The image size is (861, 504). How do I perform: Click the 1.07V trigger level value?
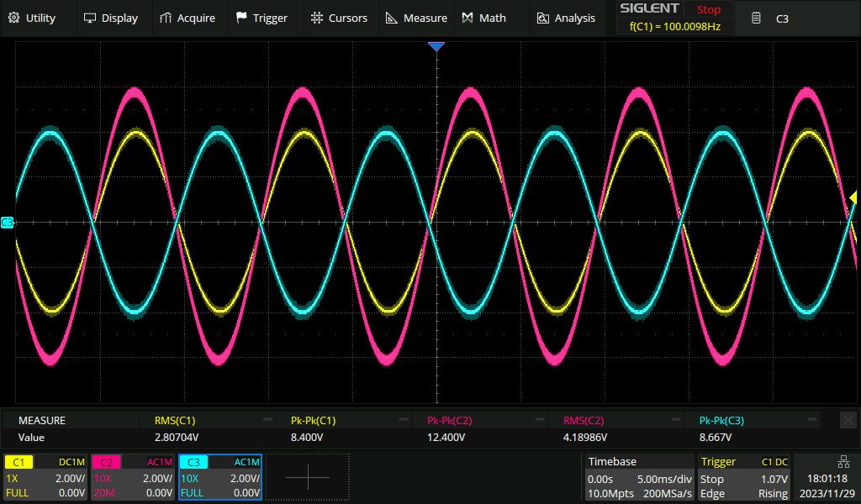coord(774,480)
